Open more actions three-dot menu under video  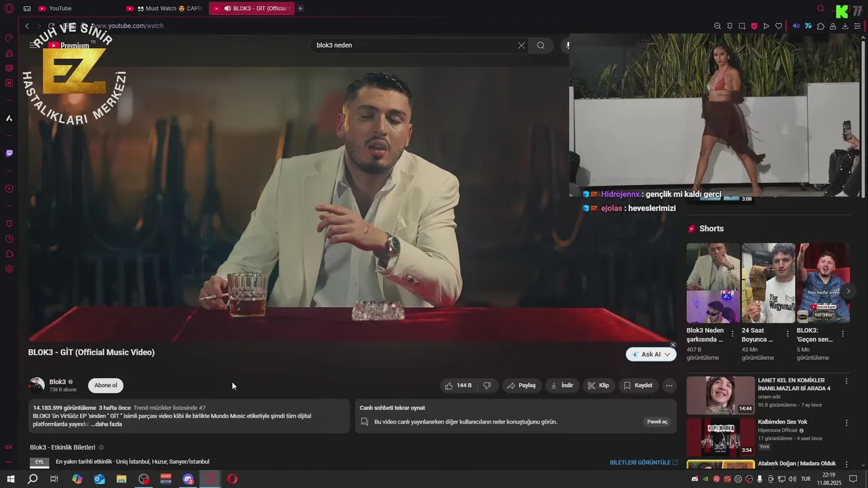point(669,385)
